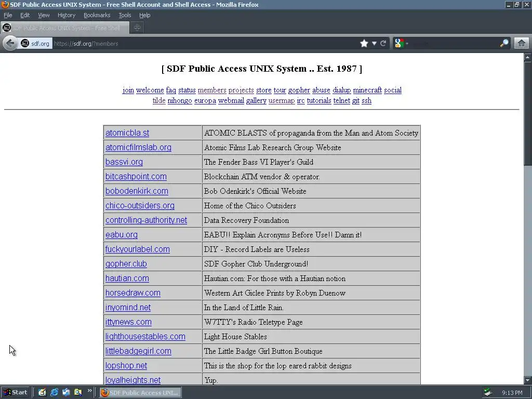Viewport: 532px width, 399px height.
Task: Open the Edit menu
Action: point(25,15)
